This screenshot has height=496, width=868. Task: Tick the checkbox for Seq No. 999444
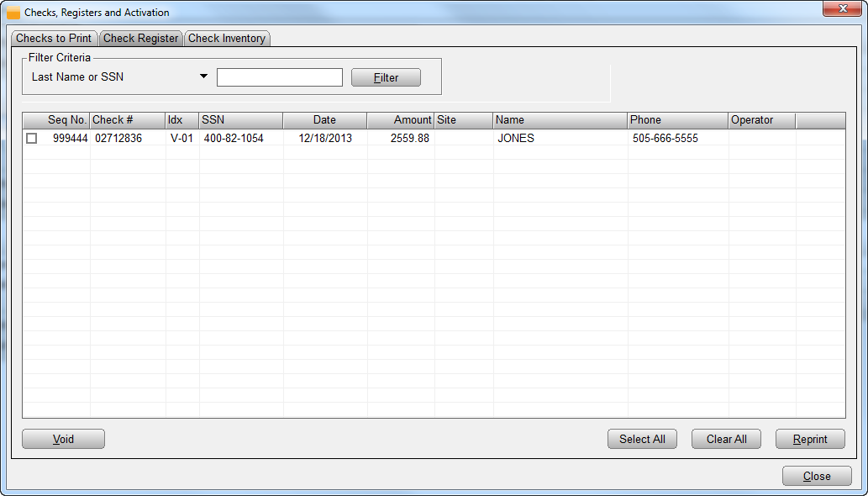pos(32,139)
